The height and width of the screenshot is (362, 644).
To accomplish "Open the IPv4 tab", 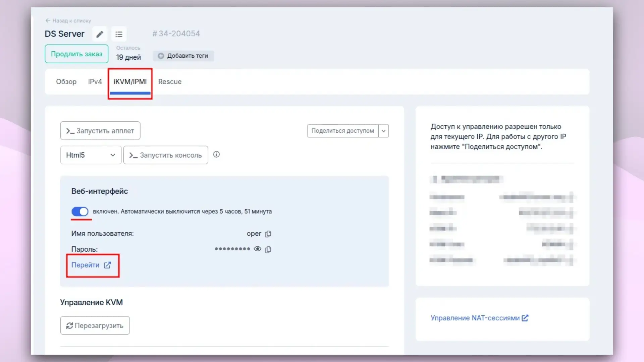I will click(x=95, y=81).
